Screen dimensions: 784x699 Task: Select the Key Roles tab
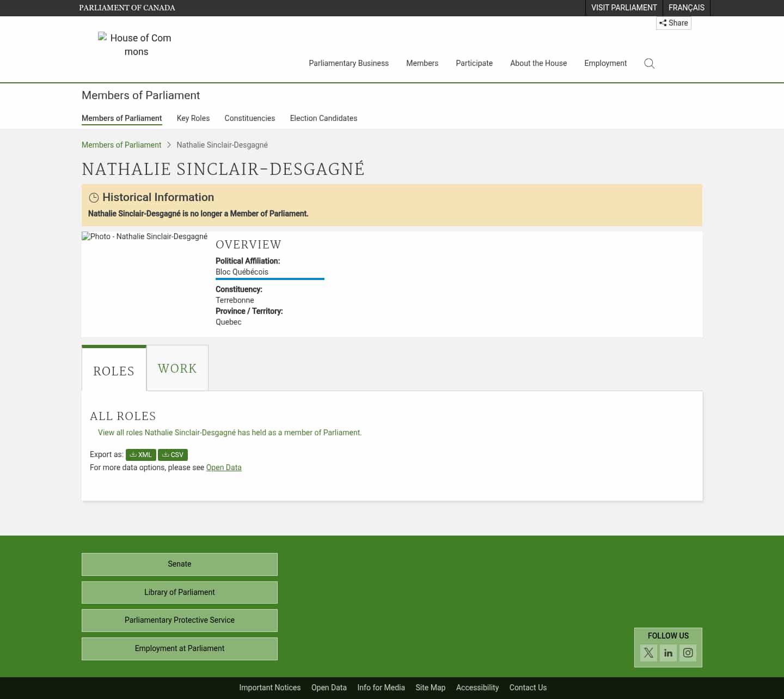click(193, 118)
